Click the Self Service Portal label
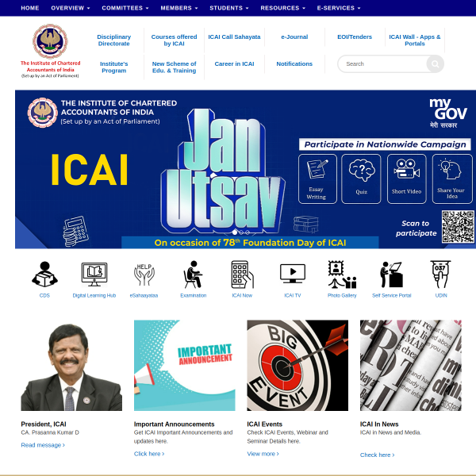This screenshot has width=476, height=476. (x=392, y=295)
